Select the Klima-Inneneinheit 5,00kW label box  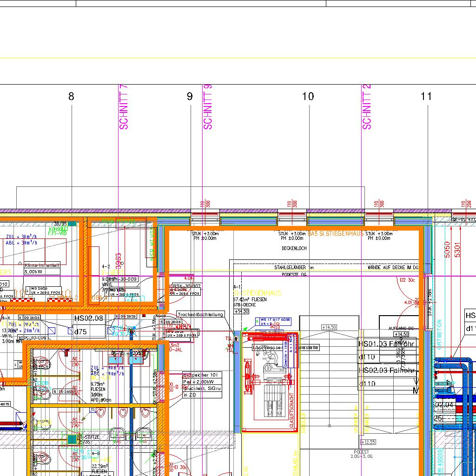[x=42, y=268]
